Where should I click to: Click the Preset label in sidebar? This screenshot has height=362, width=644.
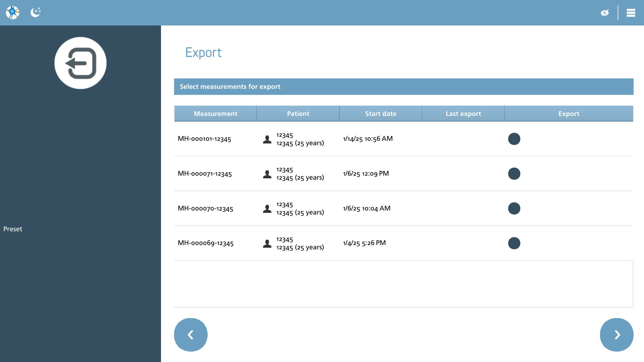13,229
